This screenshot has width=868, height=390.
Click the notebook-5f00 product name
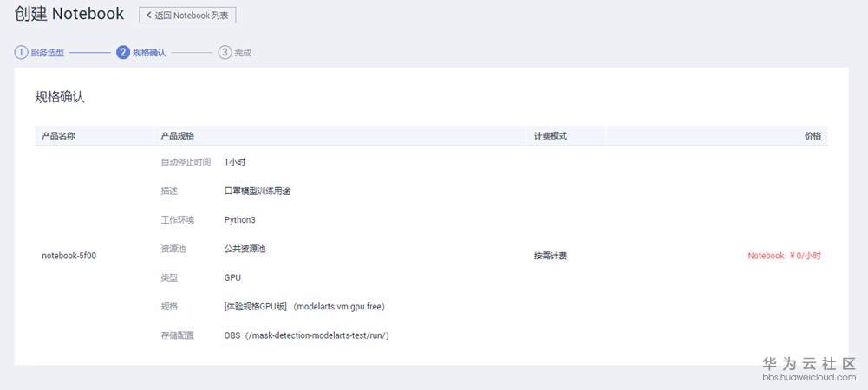[x=69, y=256]
